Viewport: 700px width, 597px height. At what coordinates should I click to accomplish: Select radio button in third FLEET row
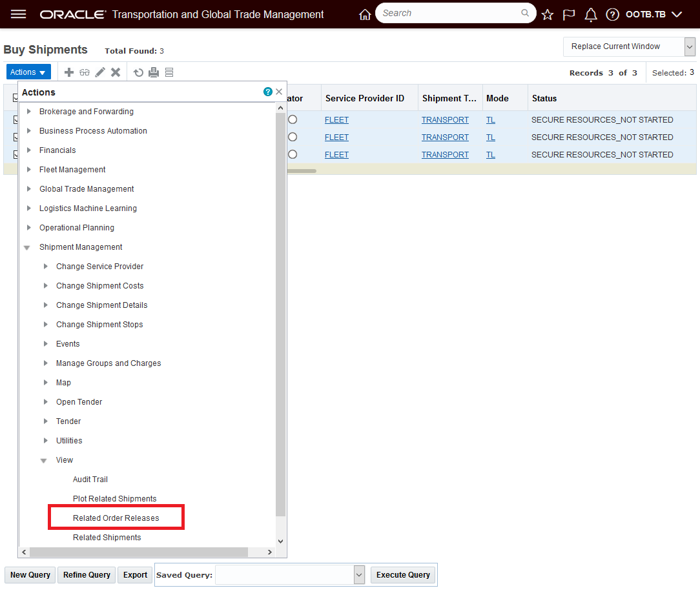pos(293,154)
